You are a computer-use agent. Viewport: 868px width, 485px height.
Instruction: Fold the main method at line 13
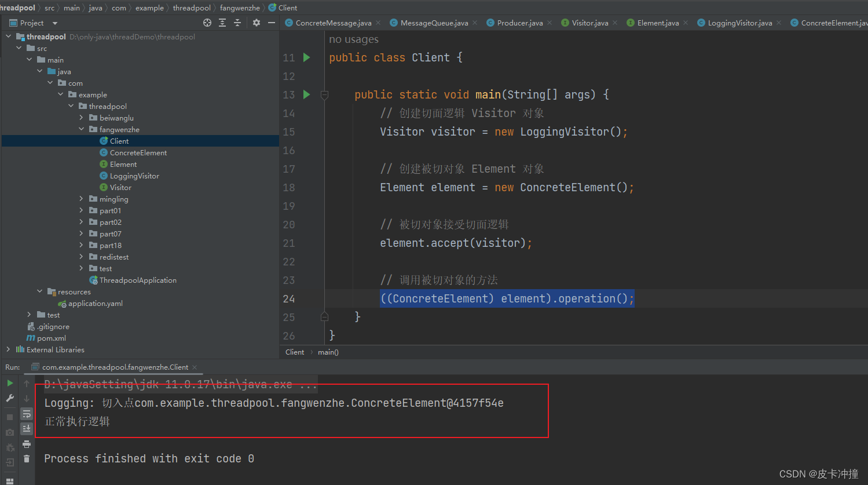coord(325,94)
